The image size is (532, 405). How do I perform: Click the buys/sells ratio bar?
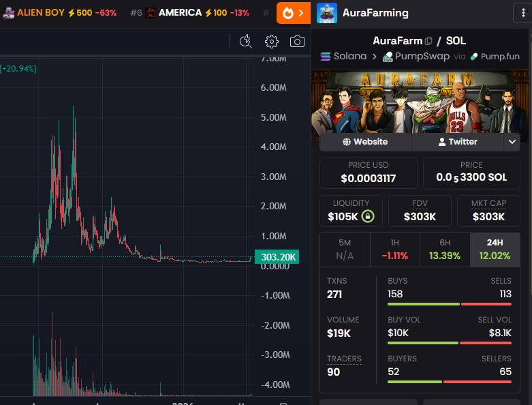coord(449,304)
